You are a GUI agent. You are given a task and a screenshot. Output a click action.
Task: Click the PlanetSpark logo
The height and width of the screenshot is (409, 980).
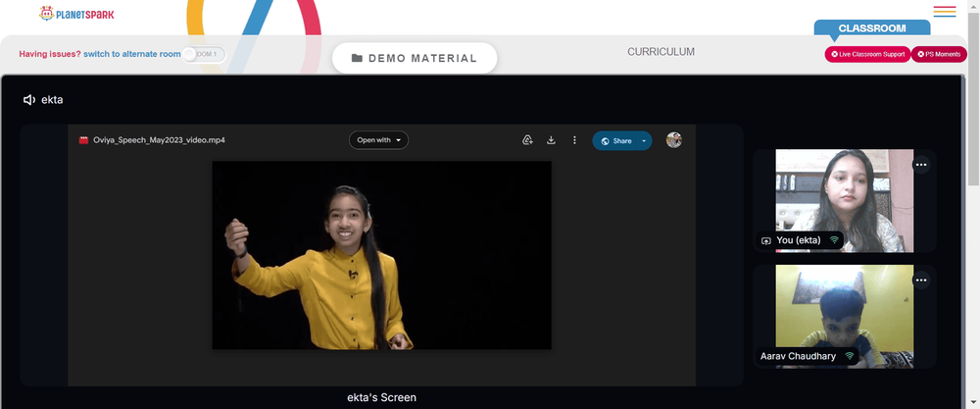tap(76, 13)
